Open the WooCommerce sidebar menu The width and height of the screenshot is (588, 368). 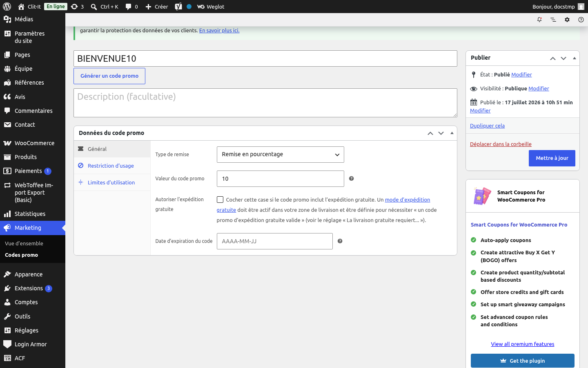(33, 143)
